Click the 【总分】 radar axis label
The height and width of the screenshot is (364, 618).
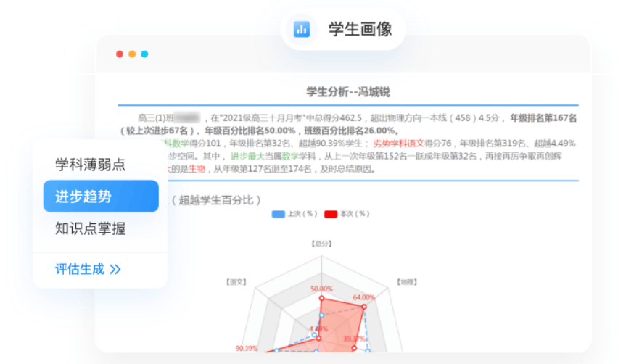click(x=321, y=244)
